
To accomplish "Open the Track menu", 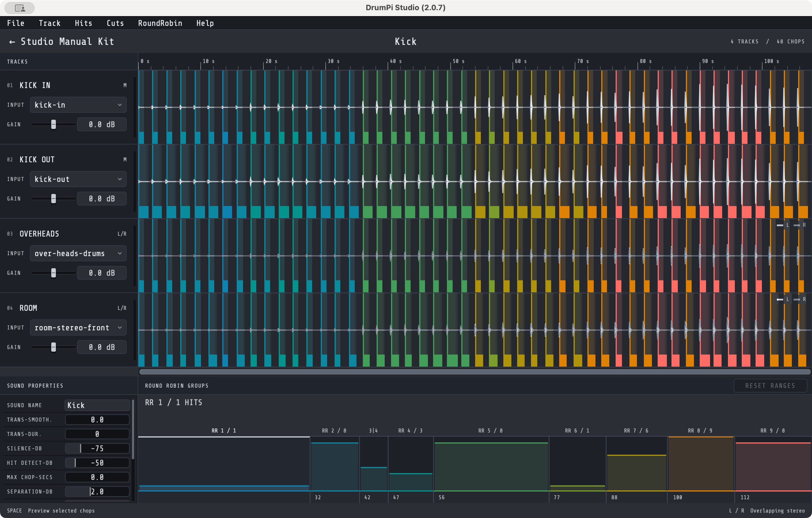I will (50, 23).
